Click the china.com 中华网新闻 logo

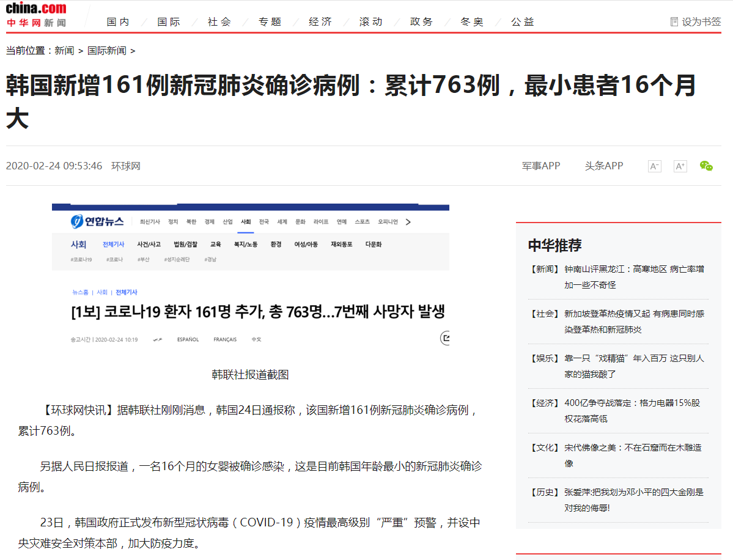[36, 15]
